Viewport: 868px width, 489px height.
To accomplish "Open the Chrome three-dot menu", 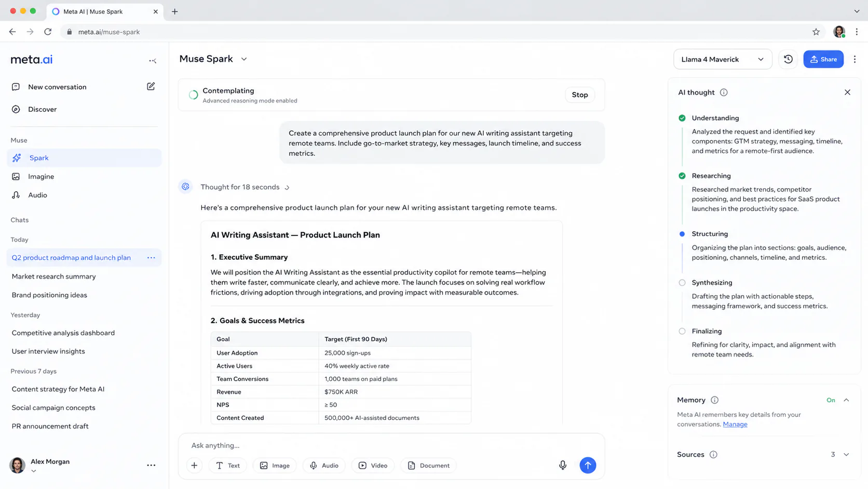I will tap(857, 32).
